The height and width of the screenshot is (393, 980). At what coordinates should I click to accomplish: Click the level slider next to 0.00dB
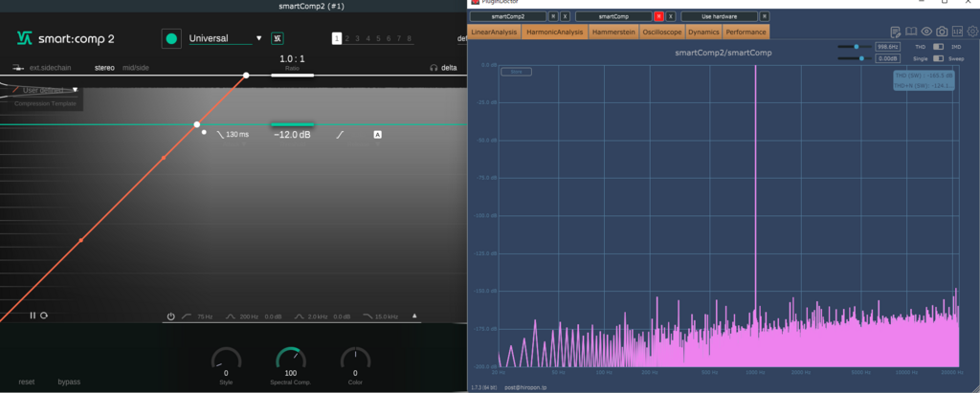click(x=855, y=58)
